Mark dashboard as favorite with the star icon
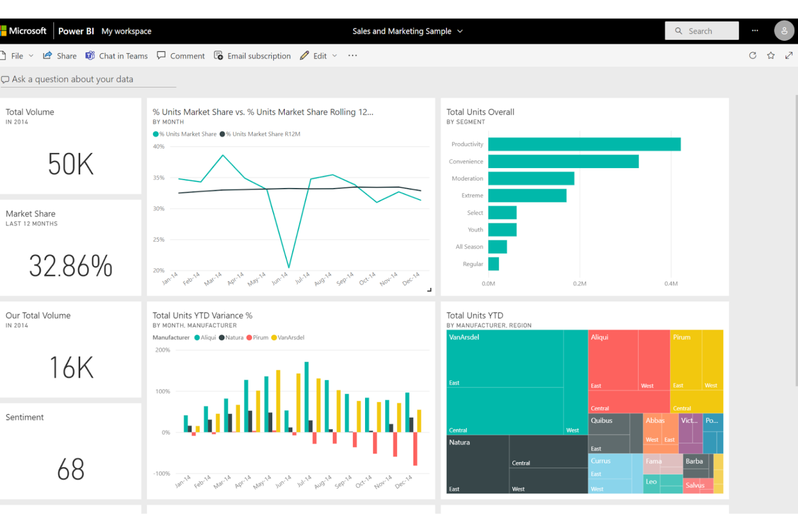Image resolution: width=798 pixels, height=532 pixels. pyautogui.click(x=771, y=55)
